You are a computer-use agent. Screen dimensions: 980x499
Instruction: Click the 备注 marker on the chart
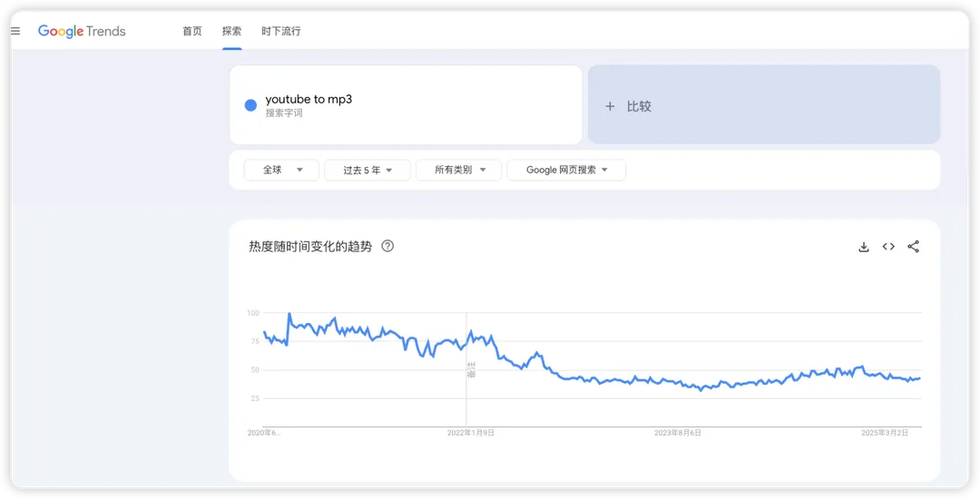coord(471,369)
